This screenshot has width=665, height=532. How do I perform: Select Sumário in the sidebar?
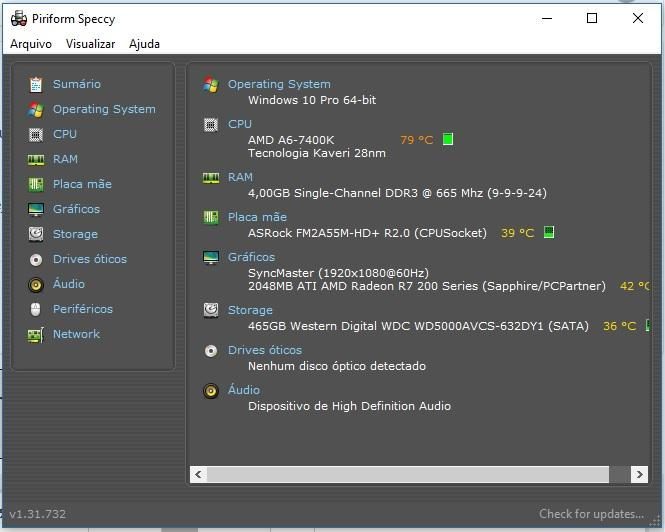coord(77,84)
